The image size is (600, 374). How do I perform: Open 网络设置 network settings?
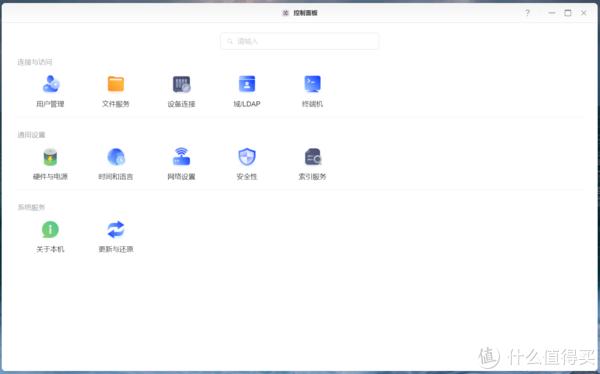tap(181, 164)
